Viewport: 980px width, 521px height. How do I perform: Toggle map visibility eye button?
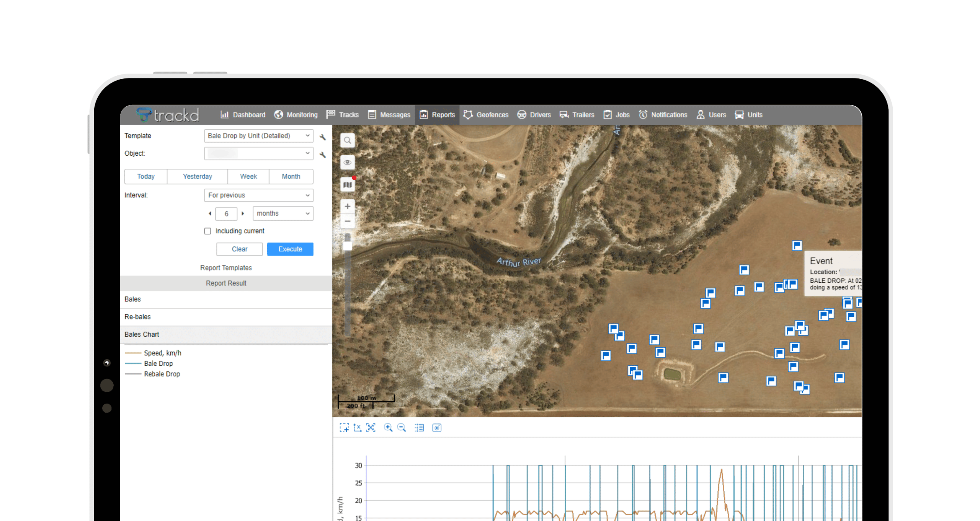347,163
